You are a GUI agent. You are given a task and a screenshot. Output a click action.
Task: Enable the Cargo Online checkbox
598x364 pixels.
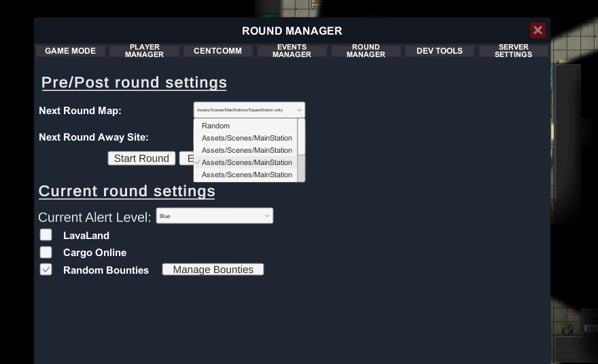(x=46, y=252)
